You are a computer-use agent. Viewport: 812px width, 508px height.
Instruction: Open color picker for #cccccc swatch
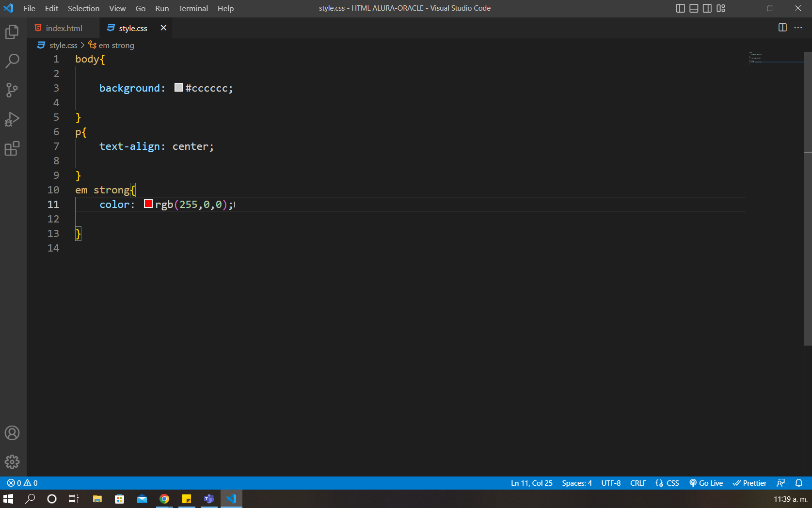179,87
